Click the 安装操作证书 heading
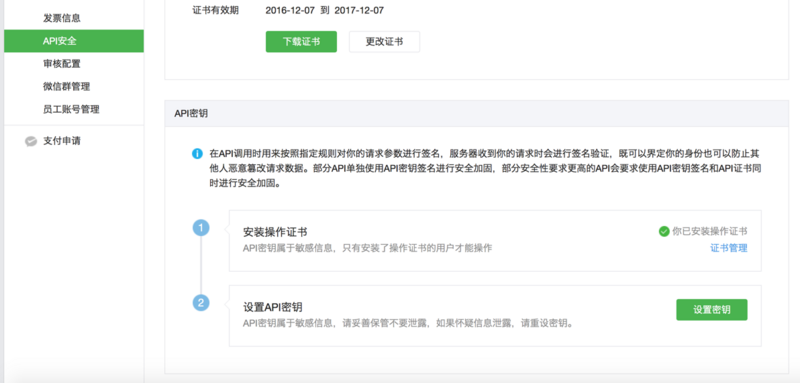The image size is (800, 383). click(x=275, y=232)
